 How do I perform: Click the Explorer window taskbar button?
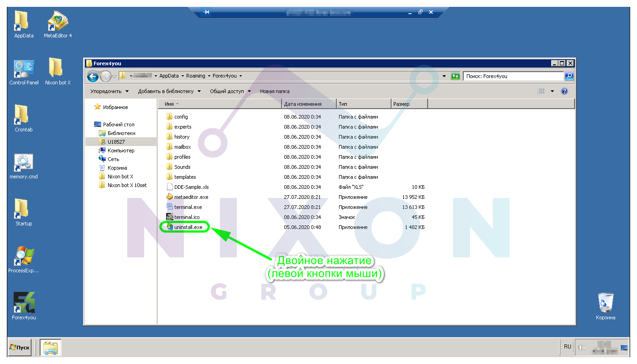tap(50, 348)
